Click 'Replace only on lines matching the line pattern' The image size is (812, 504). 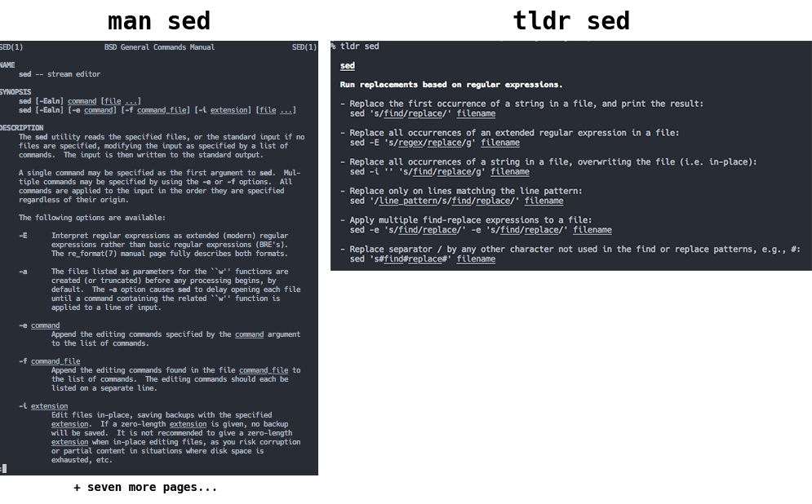click(x=461, y=191)
